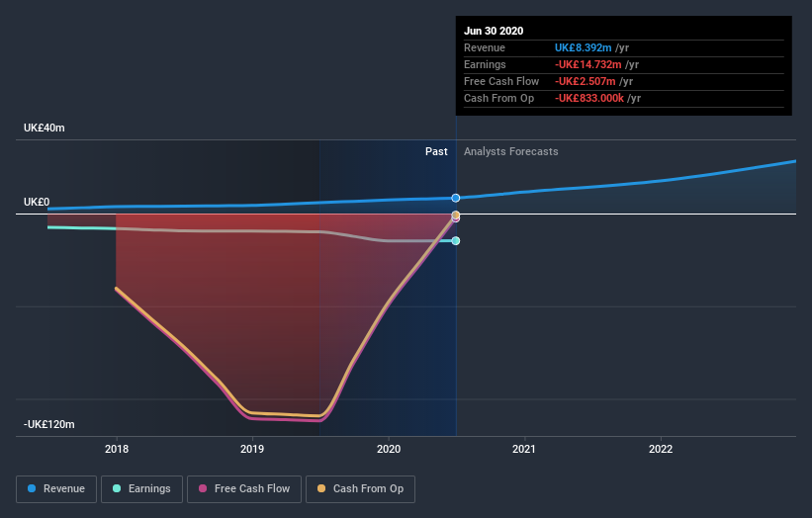The image size is (812, 518).
Task: Click the tooltip Cash From Op label
Action: (498, 98)
